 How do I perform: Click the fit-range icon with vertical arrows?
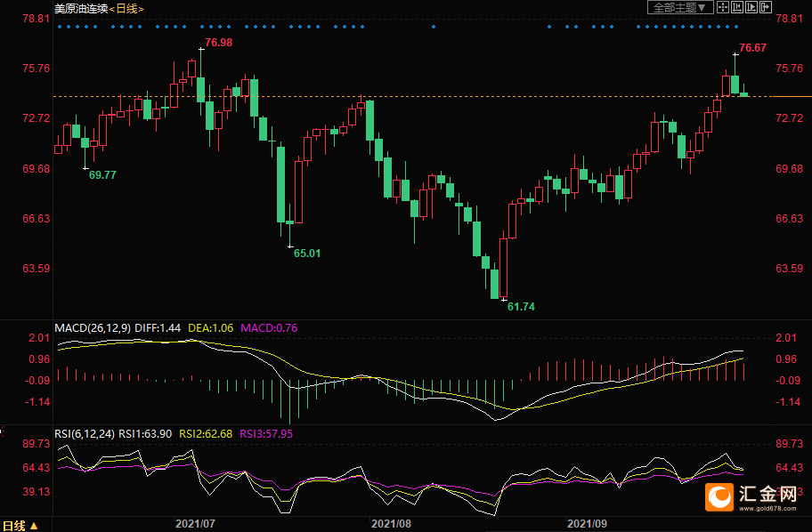click(736, 8)
